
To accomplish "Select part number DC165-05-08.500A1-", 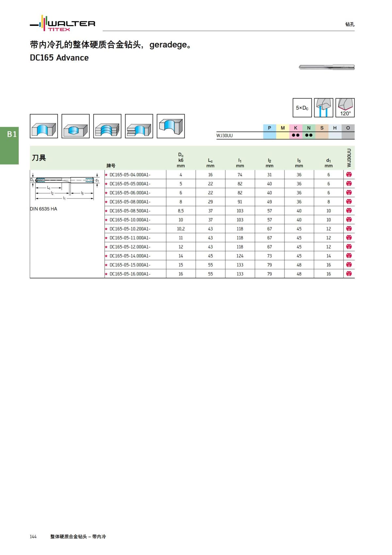I will (x=130, y=211).
